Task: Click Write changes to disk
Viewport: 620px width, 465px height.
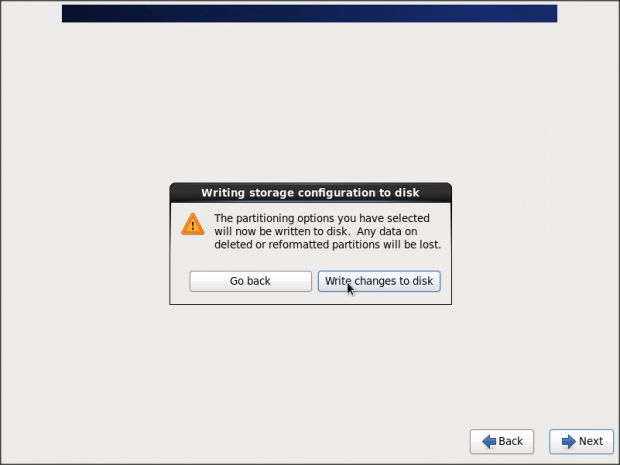Action: [379, 281]
